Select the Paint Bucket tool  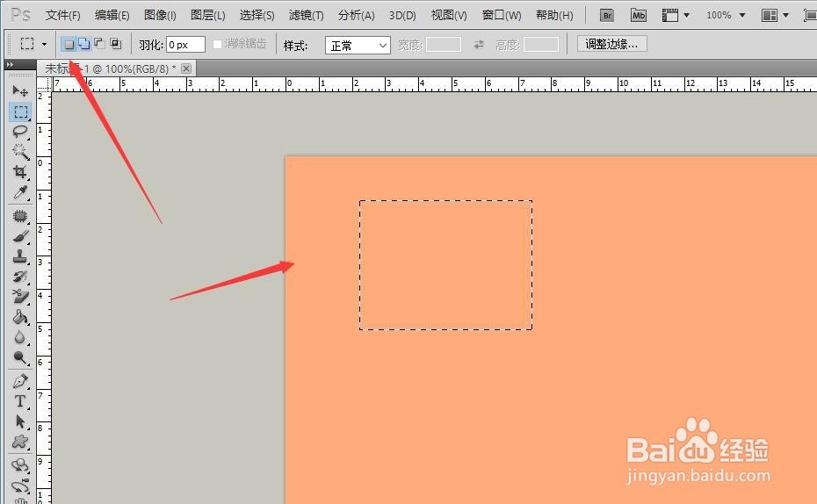pyautogui.click(x=20, y=317)
